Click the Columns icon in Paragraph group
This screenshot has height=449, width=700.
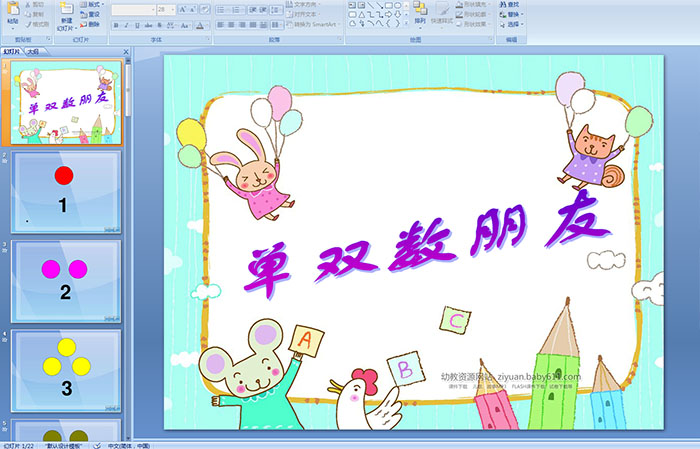pyautogui.click(x=277, y=25)
